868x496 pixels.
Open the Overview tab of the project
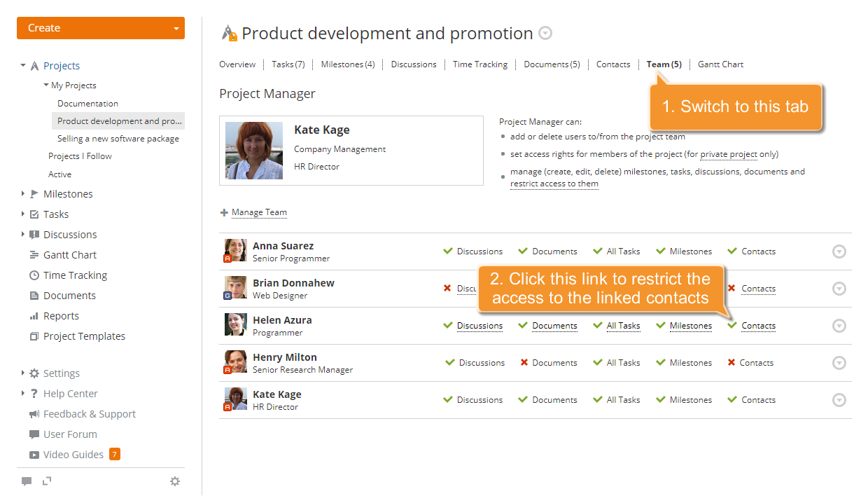[x=237, y=64]
